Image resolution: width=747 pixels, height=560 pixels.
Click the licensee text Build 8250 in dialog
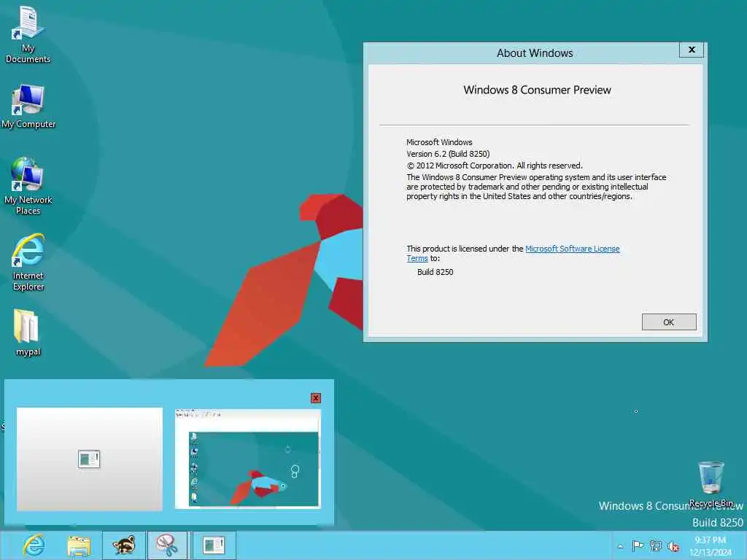coord(435,272)
